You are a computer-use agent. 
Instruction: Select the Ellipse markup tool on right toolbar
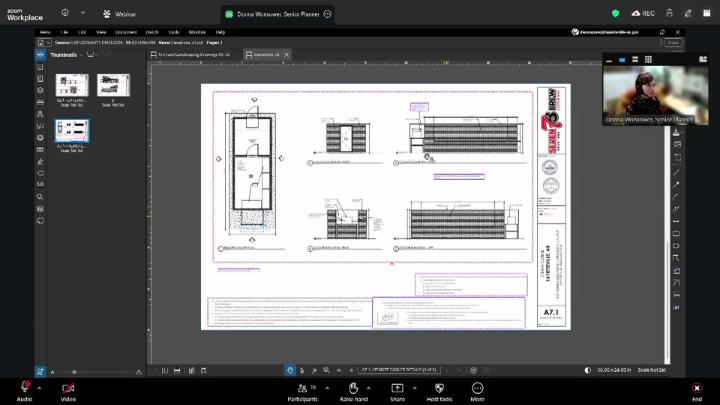pyautogui.click(x=676, y=246)
